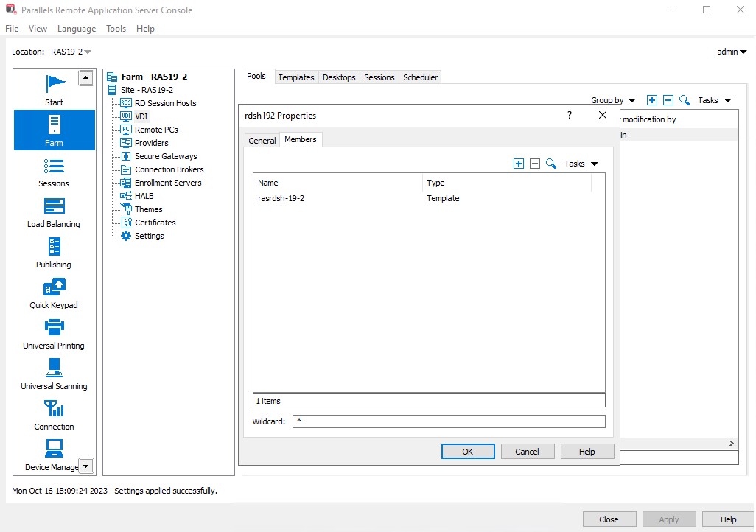The height and width of the screenshot is (532, 756).
Task: Select the Members tab in Properties
Action: (301, 139)
